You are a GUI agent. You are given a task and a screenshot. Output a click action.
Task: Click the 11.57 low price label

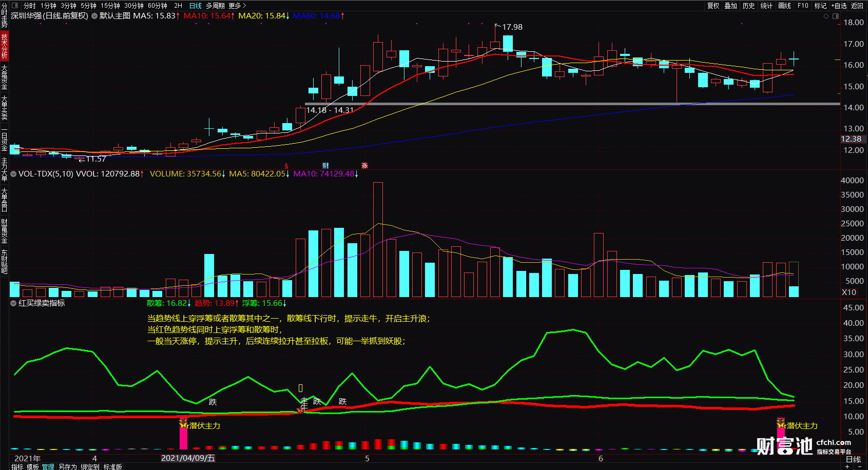click(95, 159)
